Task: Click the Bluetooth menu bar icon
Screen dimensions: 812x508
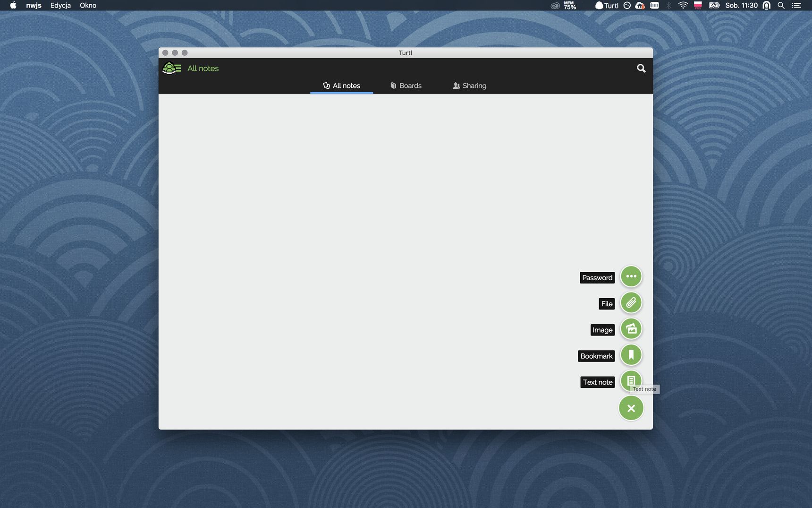Action: click(x=668, y=5)
